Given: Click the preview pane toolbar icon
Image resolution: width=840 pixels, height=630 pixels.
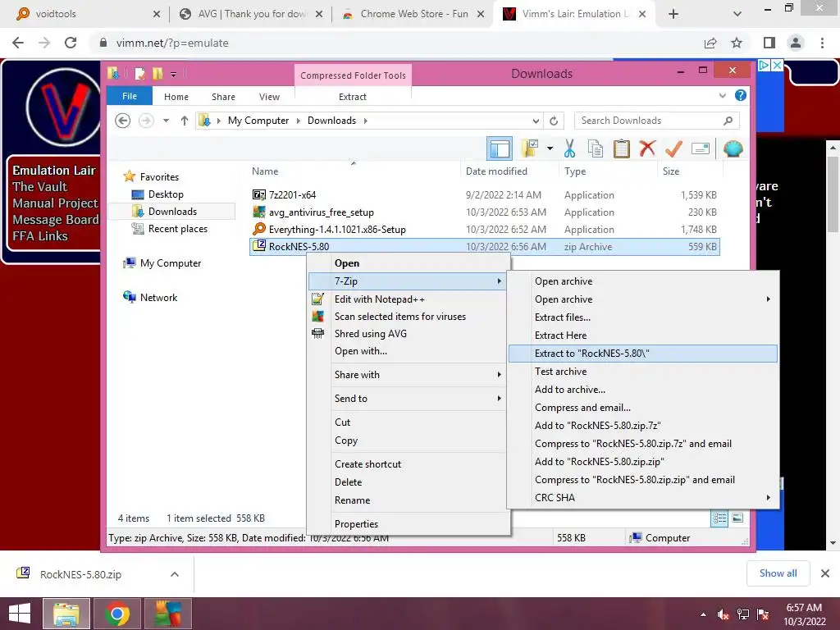Looking at the screenshot, I should pos(500,148).
